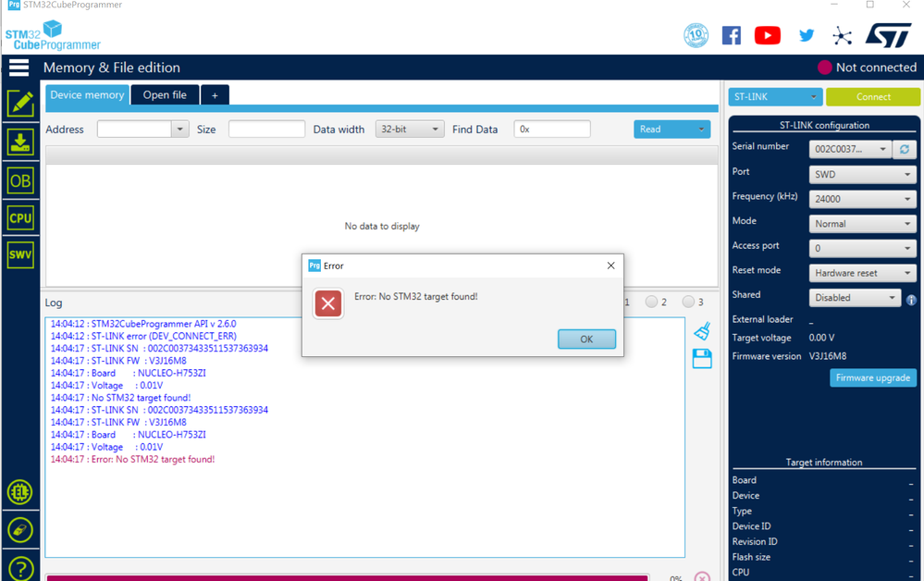Viewport: 924px width, 581px height.
Task: Open the Access port dropdown
Action: (x=863, y=248)
